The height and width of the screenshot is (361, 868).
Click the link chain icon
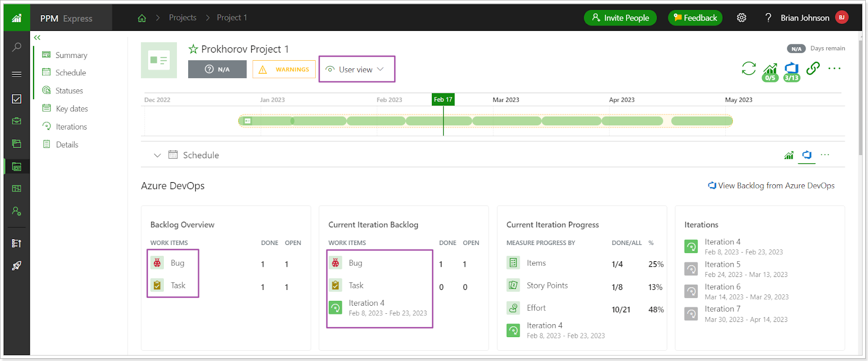813,68
